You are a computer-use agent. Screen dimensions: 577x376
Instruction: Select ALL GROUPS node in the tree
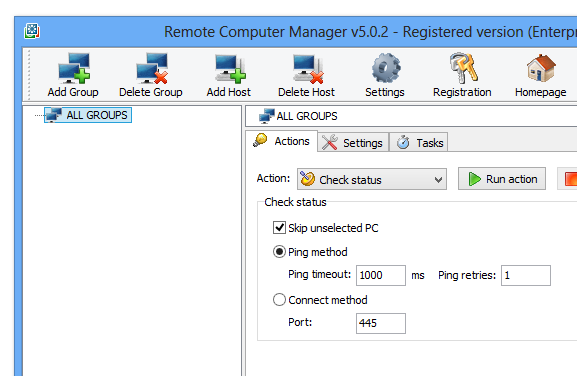pyautogui.click(x=88, y=115)
